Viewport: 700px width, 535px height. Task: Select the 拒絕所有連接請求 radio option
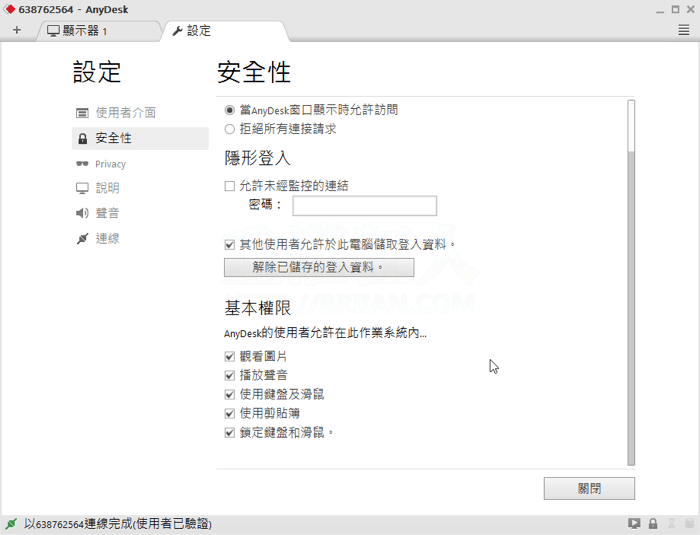[x=230, y=129]
